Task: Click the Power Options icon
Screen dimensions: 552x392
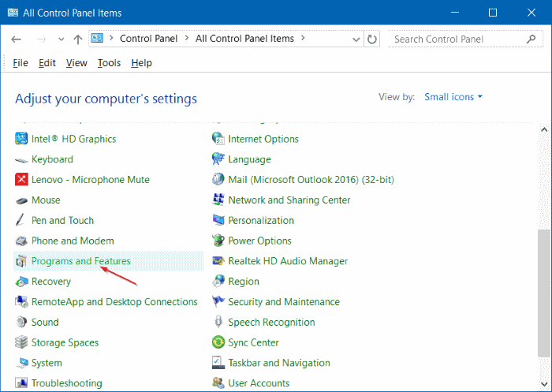Action: click(x=218, y=241)
